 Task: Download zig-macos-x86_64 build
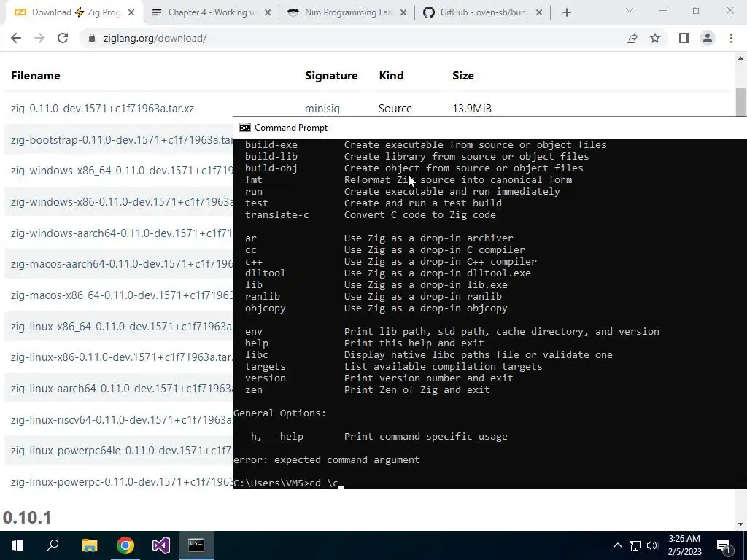(122, 295)
